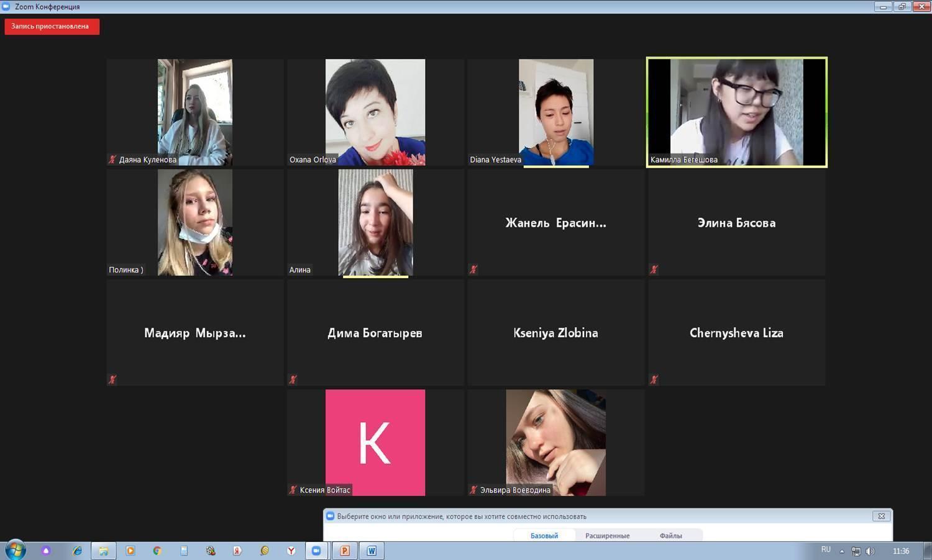Select Даяна Куленова's video tile

coord(195,112)
